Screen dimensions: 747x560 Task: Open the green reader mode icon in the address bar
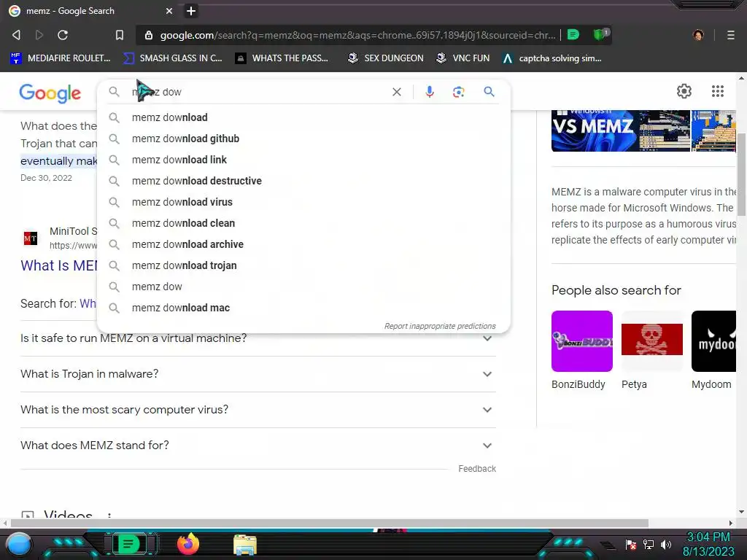click(x=573, y=35)
